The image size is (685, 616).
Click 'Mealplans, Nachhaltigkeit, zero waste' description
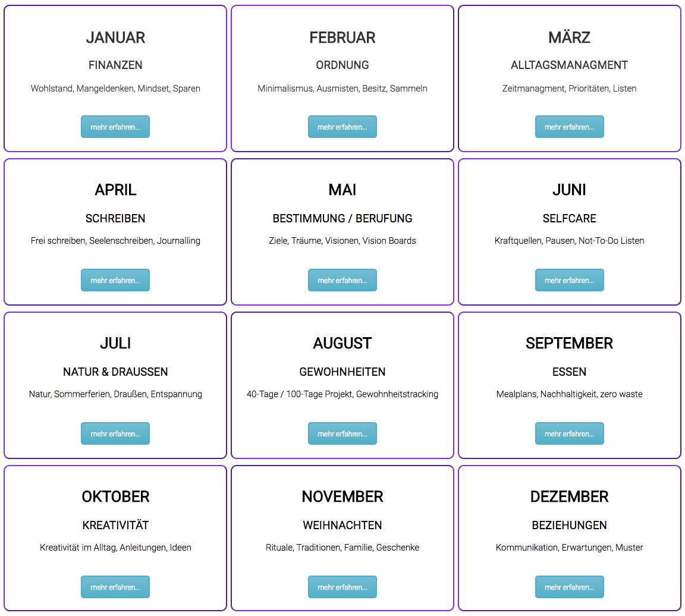point(570,394)
